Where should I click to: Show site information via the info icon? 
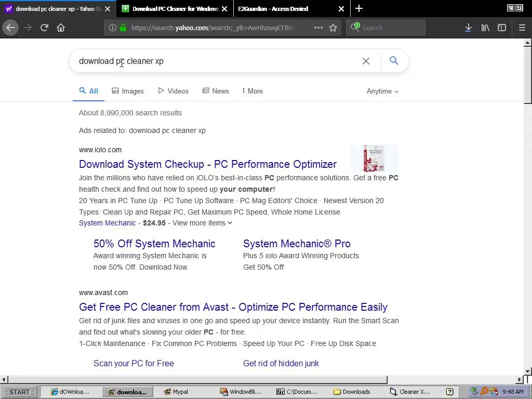point(112,28)
